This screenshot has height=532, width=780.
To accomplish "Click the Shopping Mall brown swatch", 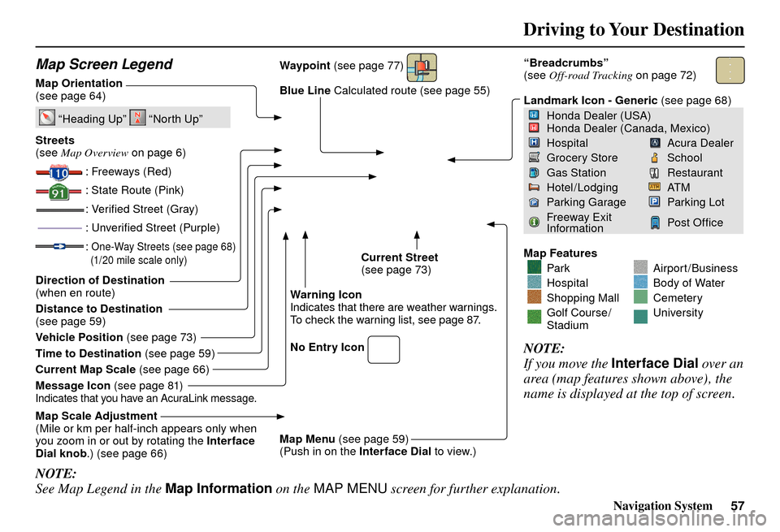I will (x=534, y=297).
